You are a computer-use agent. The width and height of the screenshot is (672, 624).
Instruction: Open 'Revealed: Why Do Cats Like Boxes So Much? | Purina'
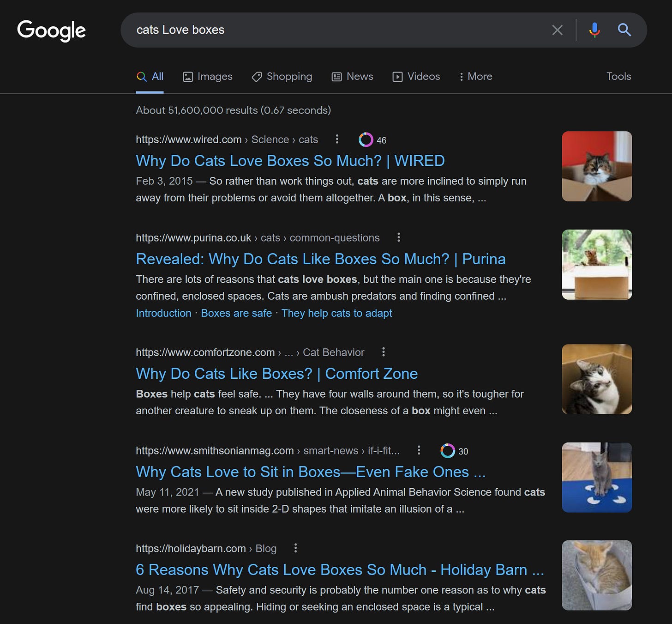coord(321,259)
